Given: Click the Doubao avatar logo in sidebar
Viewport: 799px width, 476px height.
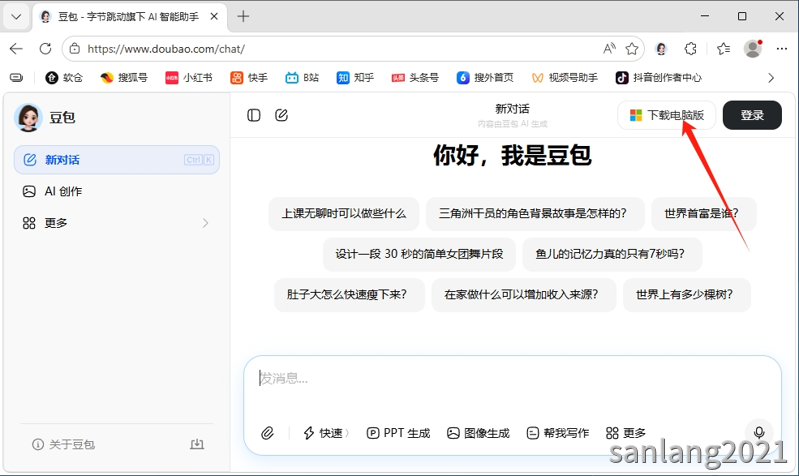Looking at the screenshot, I should [28, 117].
